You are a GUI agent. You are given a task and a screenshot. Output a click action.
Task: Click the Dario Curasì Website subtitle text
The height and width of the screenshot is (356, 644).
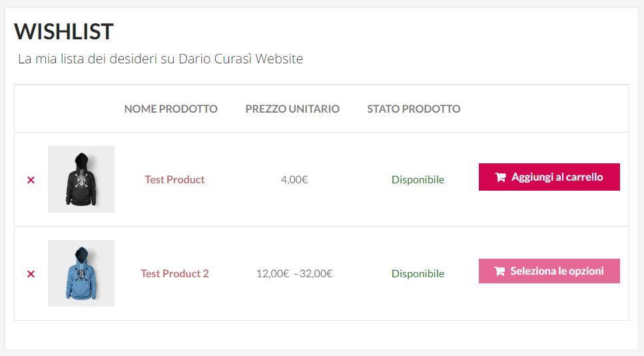[x=240, y=59]
